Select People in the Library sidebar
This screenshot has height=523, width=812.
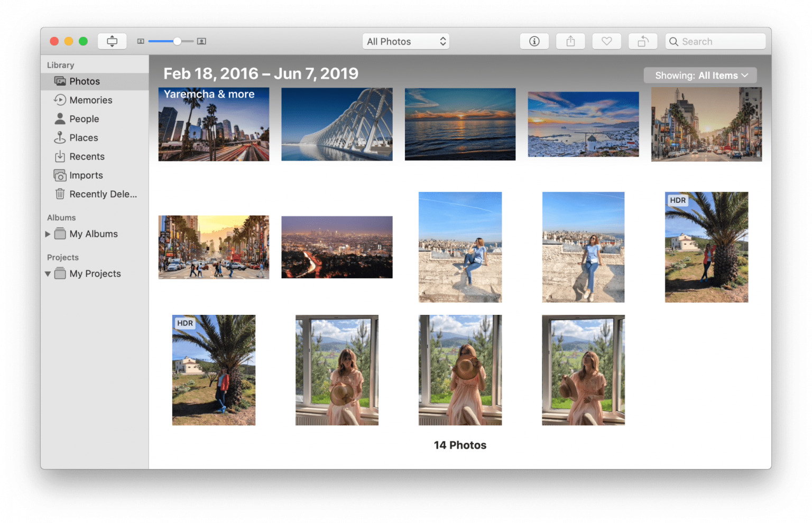click(84, 119)
